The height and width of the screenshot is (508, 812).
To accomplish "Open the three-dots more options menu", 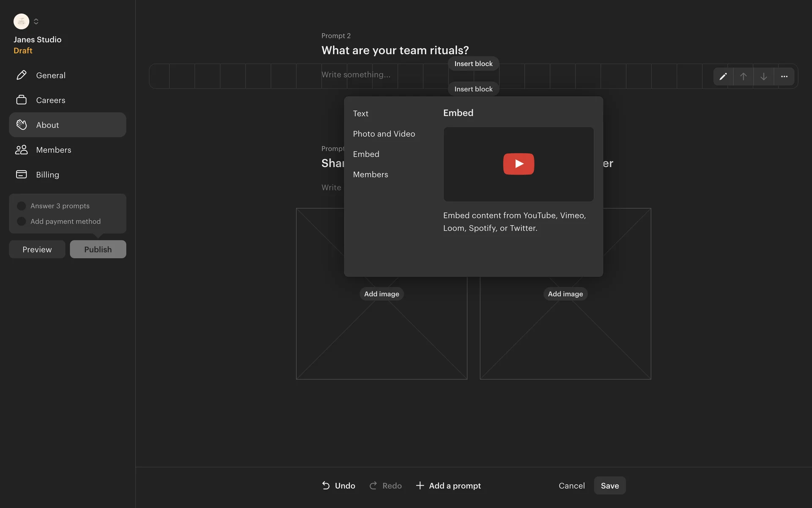I will 784,76.
